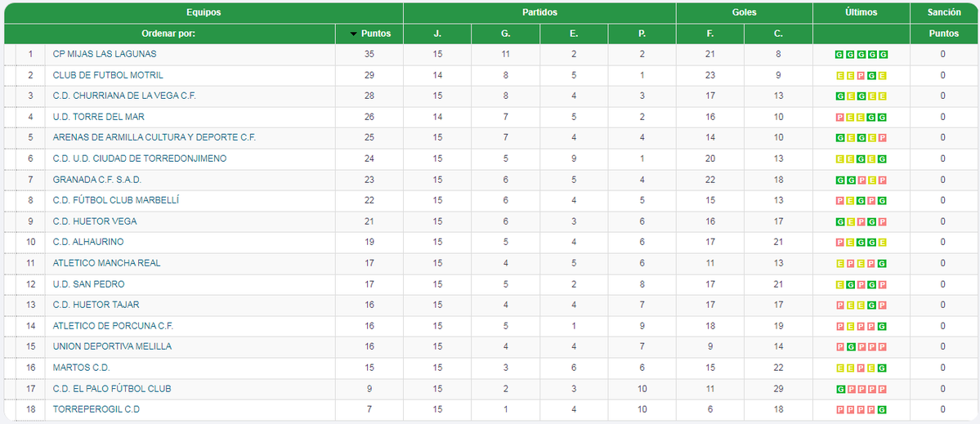Sort by the C. goals-against column
Viewport: 980px width, 424px height.
coord(778,34)
